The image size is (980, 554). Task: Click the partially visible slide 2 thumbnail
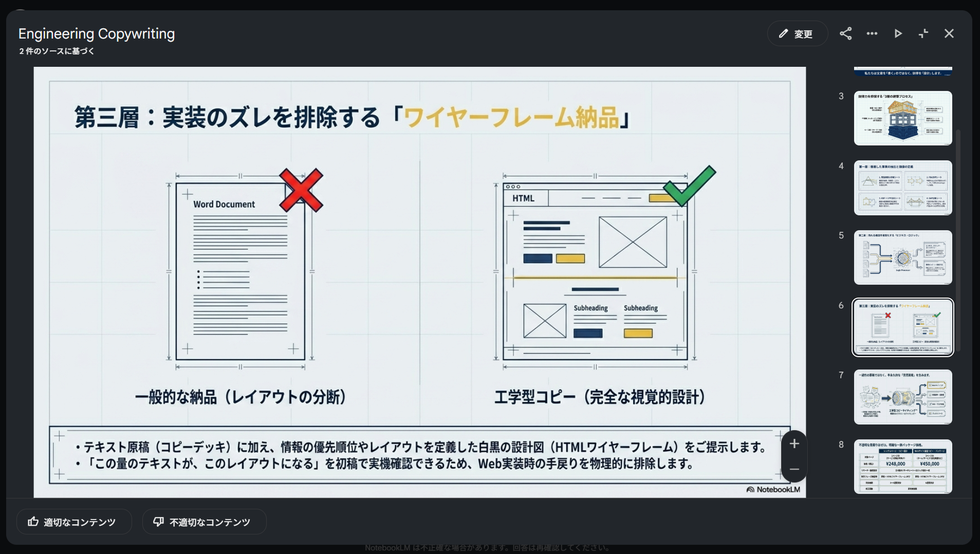coord(903,71)
